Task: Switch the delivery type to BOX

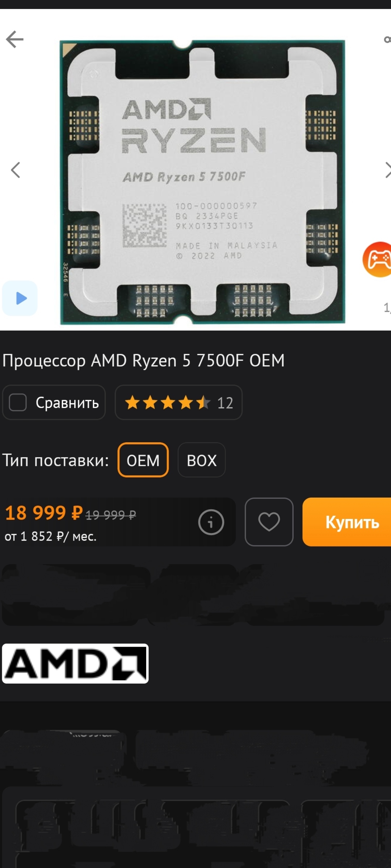Action: pos(202,460)
